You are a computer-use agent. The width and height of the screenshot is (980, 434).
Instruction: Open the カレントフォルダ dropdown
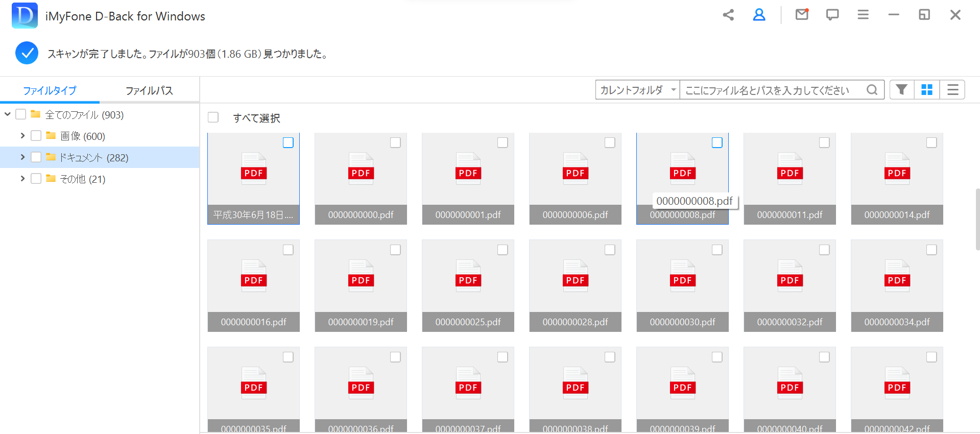coord(637,90)
